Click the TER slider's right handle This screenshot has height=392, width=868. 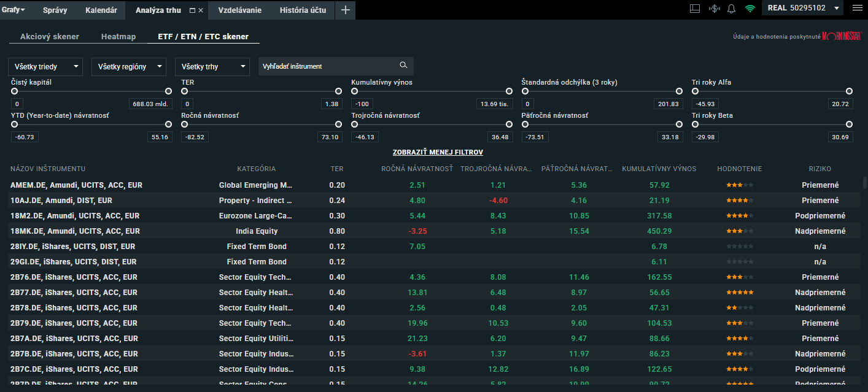click(x=338, y=91)
